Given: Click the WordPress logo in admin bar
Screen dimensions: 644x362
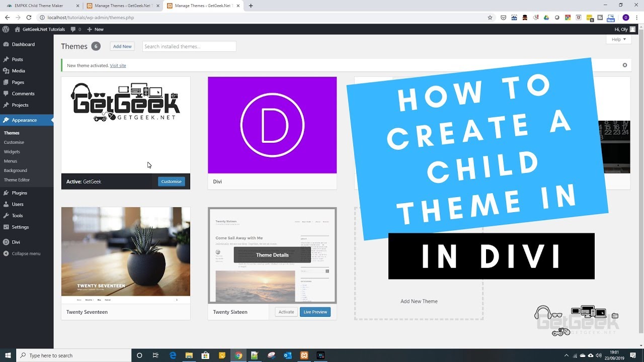Looking at the screenshot, I should [6, 29].
